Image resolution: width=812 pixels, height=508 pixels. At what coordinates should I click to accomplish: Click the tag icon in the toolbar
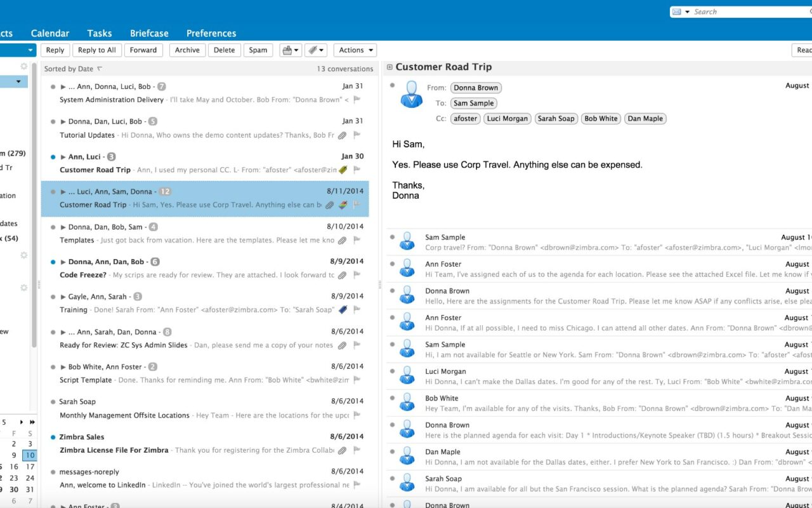[x=311, y=50]
